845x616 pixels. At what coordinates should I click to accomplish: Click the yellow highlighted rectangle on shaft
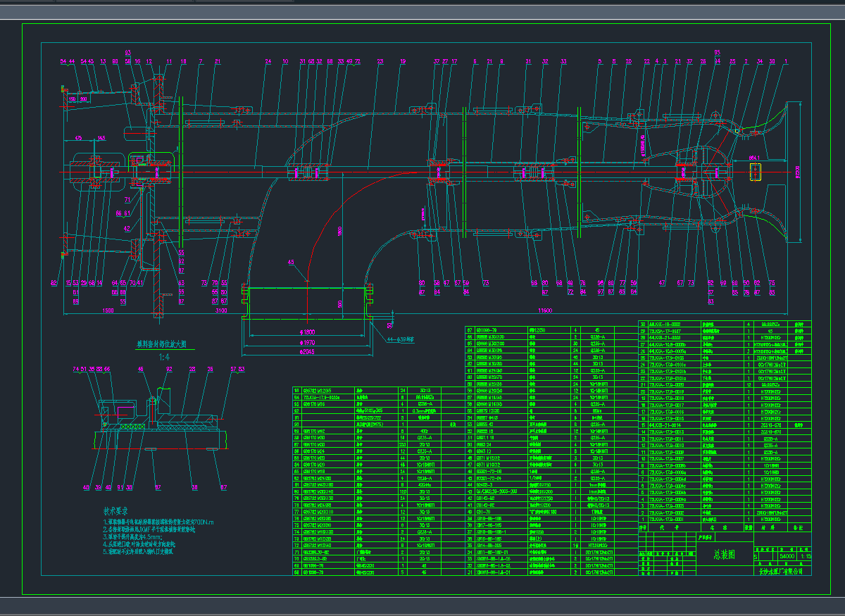(756, 172)
